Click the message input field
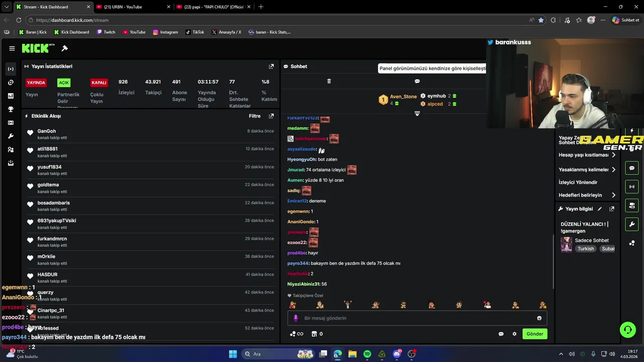 [417, 318]
